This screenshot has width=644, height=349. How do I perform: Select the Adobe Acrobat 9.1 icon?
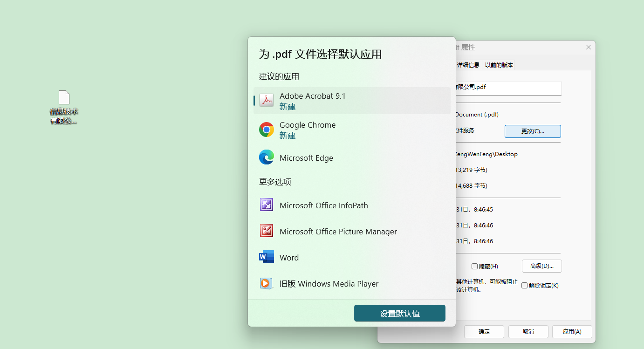(267, 101)
